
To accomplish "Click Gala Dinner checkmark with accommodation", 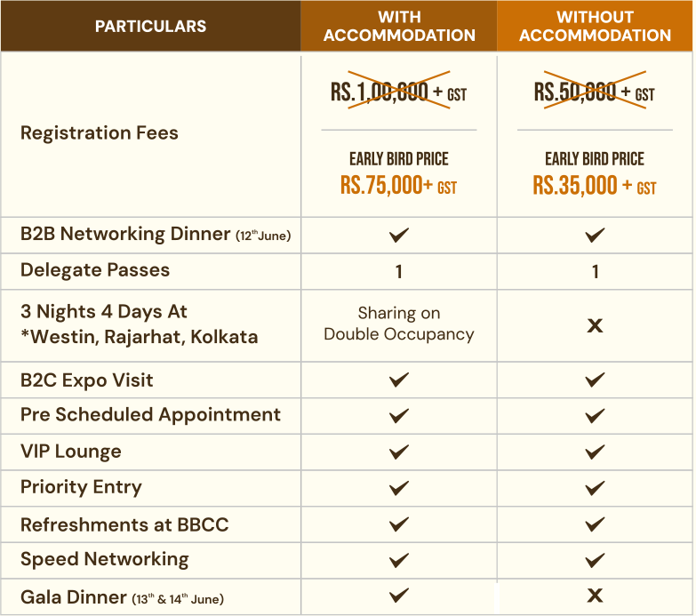I will (x=399, y=596).
